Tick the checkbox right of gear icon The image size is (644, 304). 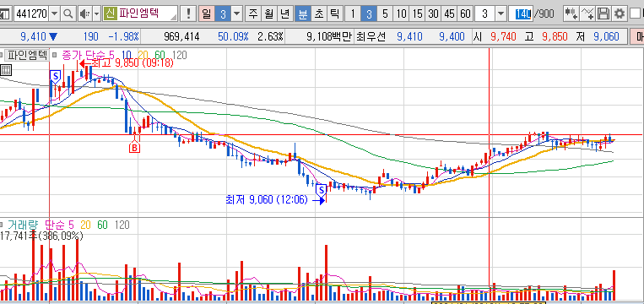pyautogui.click(x=635, y=14)
